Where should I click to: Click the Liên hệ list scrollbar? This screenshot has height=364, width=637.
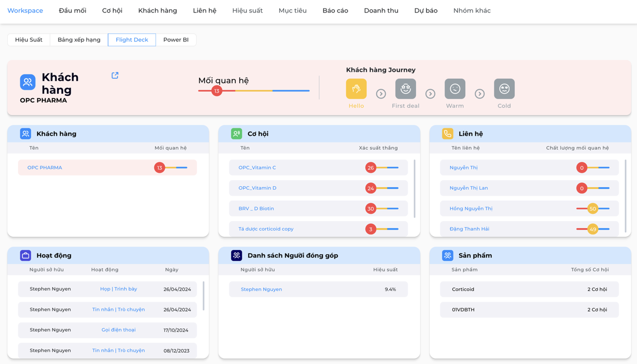click(x=625, y=196)
